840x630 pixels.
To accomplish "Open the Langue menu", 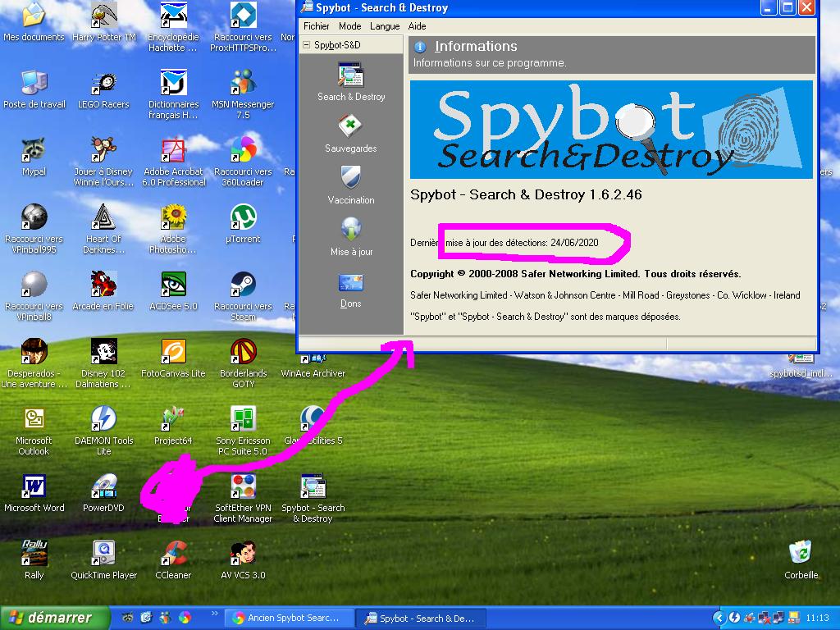I will [385, 26].
